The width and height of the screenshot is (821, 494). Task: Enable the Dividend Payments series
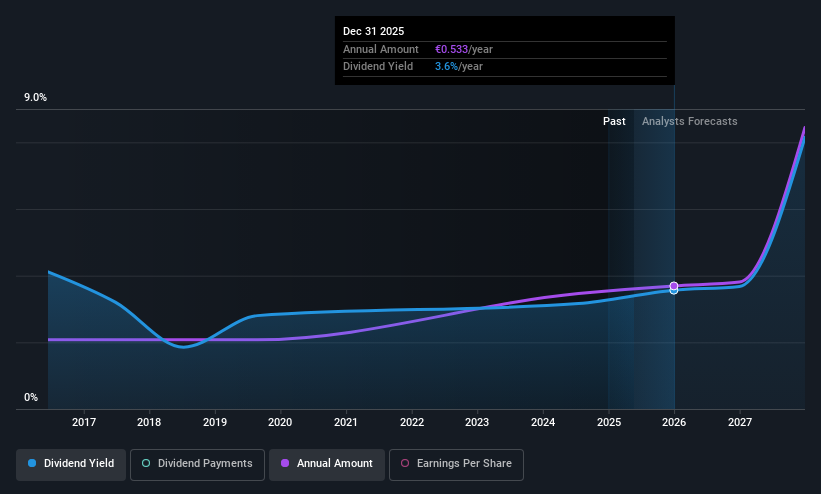197,465
